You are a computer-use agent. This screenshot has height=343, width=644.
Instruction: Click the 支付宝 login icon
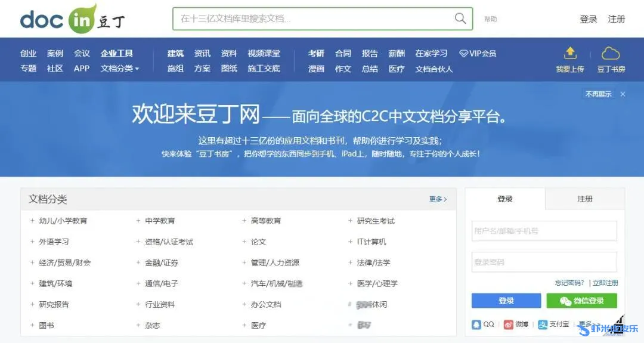[x=543, y=325]
